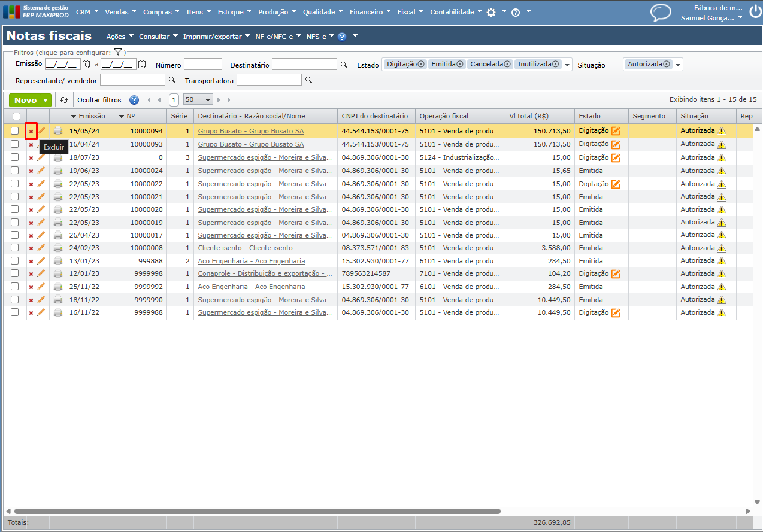Expand the Estado filter dropdown arrow
Image resolution: width=763 pixels, height=532 pixels.
(x=567, y=65)
